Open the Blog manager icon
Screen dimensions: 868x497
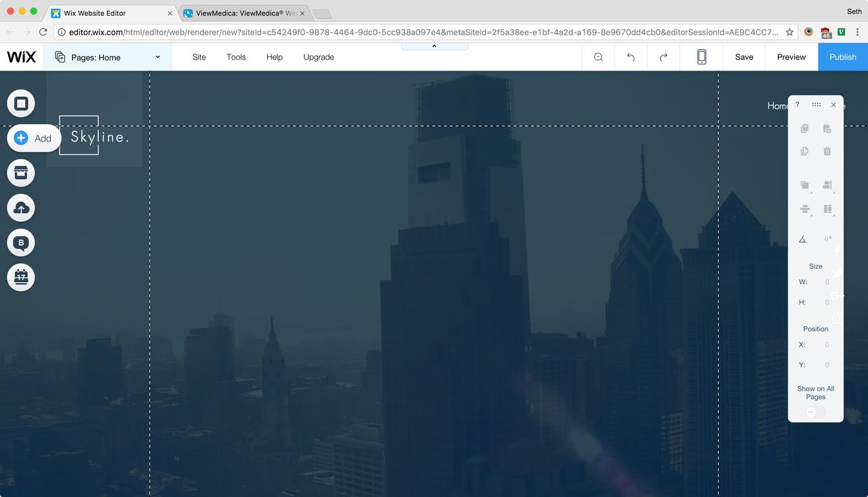20,242
